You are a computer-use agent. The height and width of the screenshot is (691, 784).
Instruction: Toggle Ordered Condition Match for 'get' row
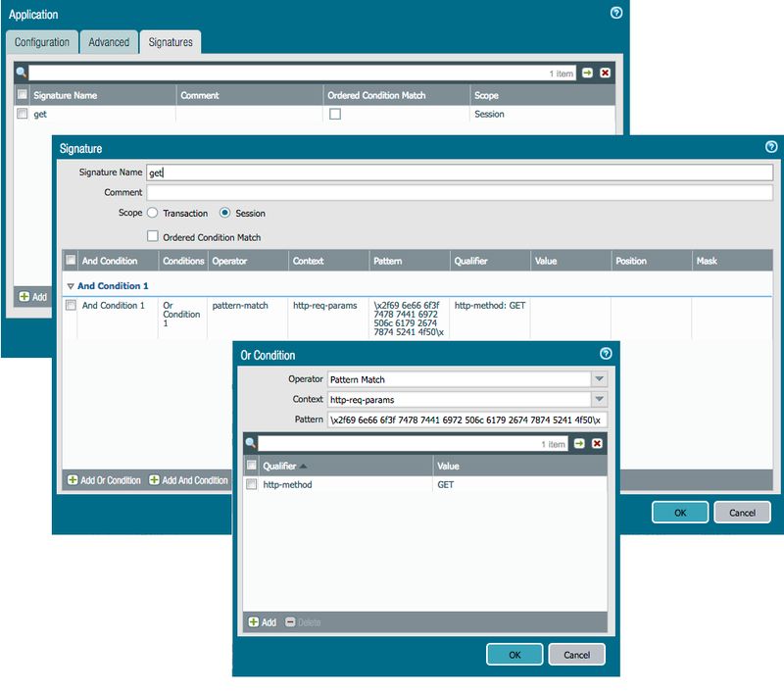pyautogui.click(x=335, y=114)
